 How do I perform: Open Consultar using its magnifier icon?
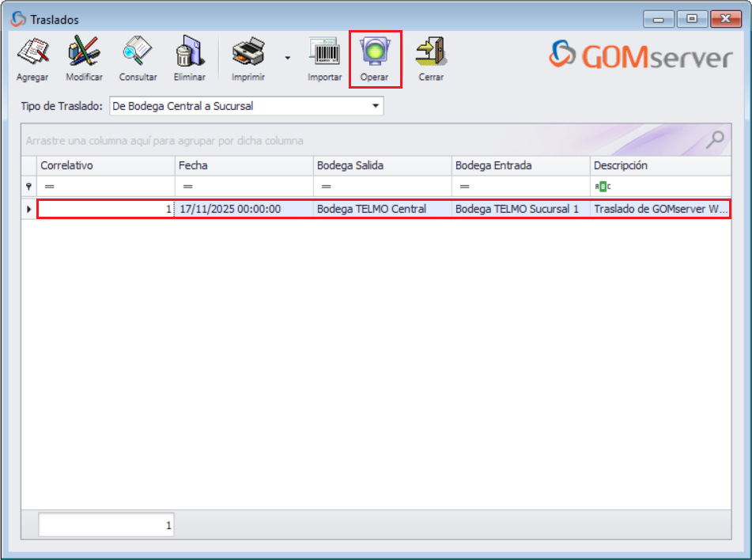(138, 50)
